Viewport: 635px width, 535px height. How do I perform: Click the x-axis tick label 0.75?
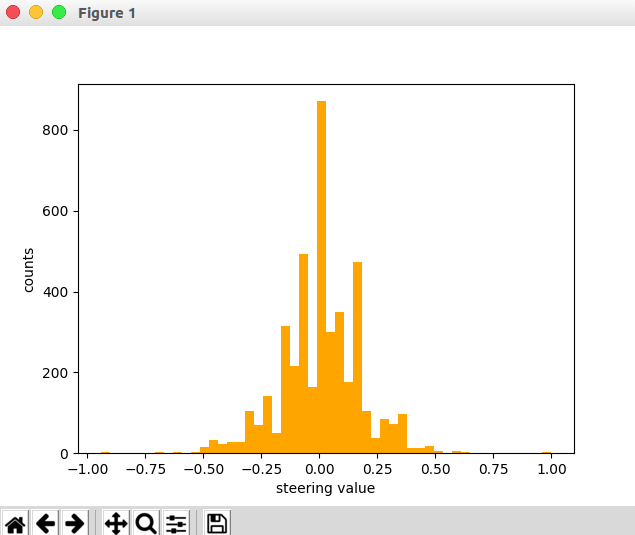(493, 469)
